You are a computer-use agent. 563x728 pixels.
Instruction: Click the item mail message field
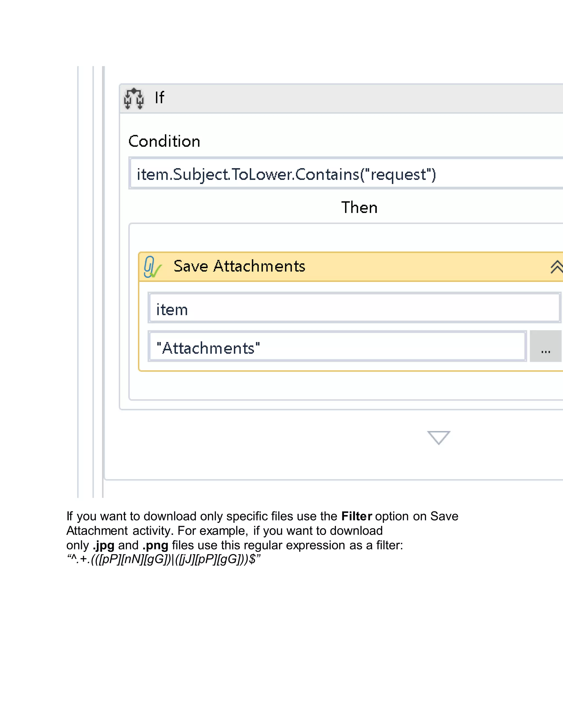(x=354, y=308)
